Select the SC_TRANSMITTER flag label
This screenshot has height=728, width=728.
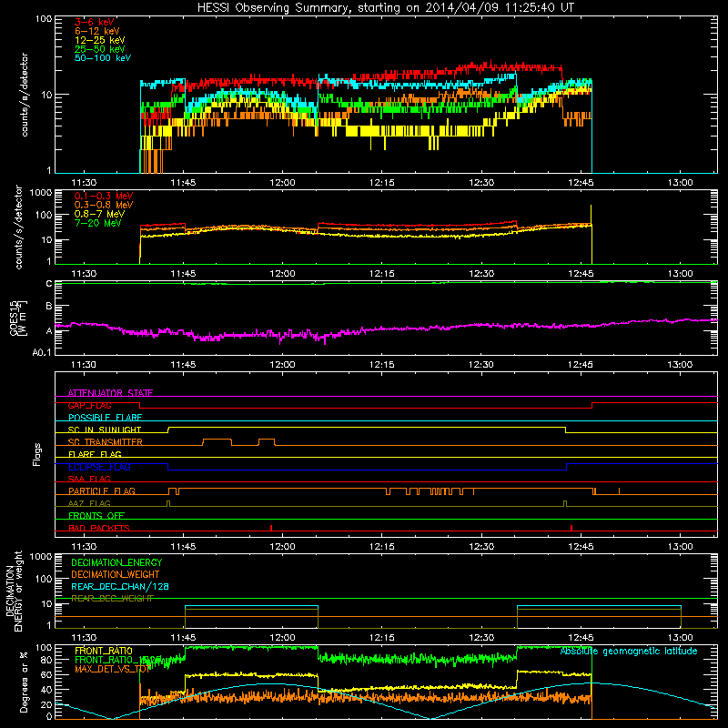click(x=105, y=442)
